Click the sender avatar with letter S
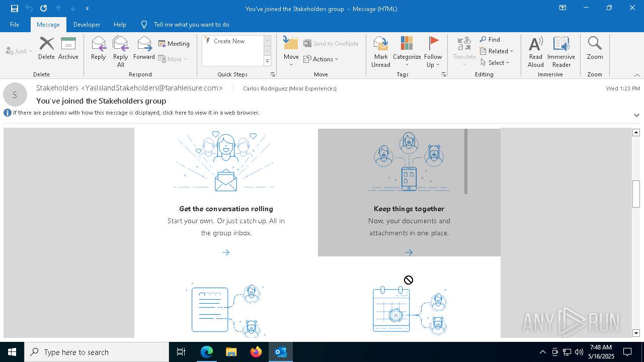644x362 pixels. 15,95
